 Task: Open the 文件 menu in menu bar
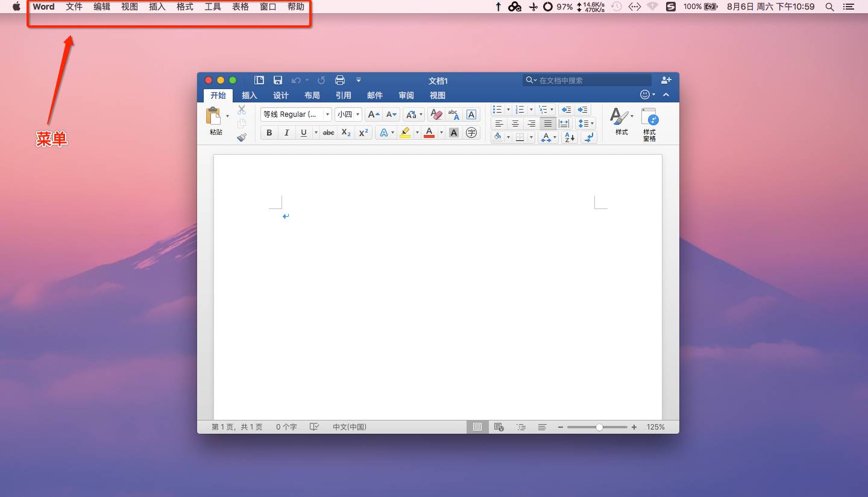pos(74,7)
